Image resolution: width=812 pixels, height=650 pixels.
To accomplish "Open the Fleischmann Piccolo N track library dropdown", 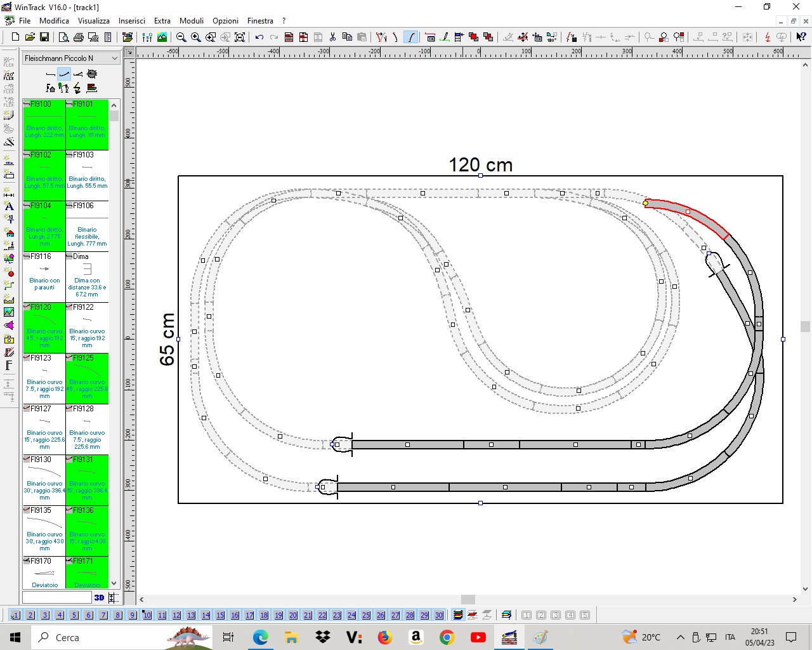I will 71,58.
